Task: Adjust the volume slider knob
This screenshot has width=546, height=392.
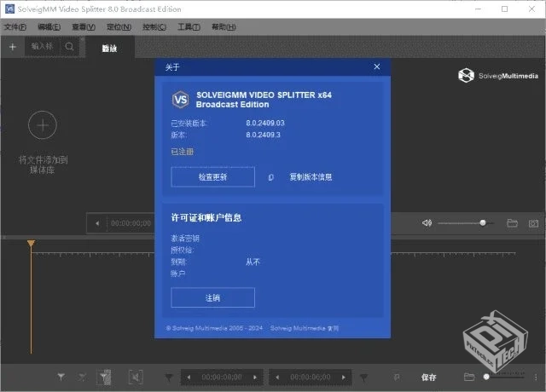Action: (x=483, y=222)
